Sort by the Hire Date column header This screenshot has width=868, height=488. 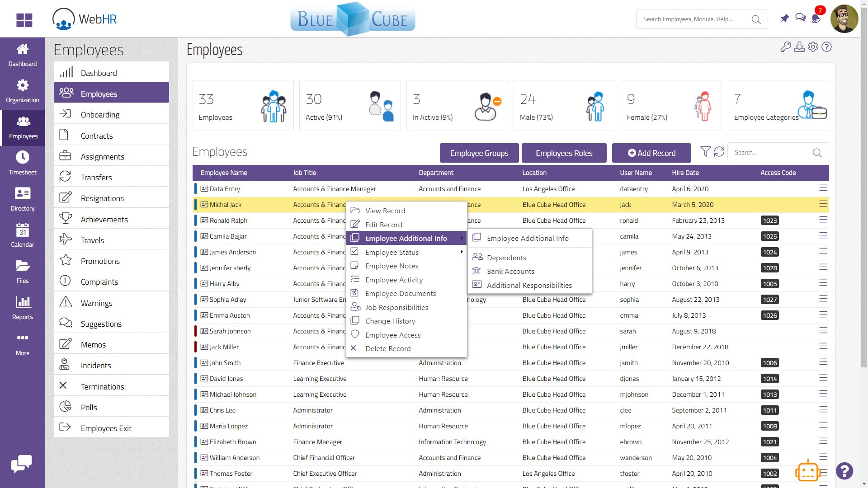[685, 173]
